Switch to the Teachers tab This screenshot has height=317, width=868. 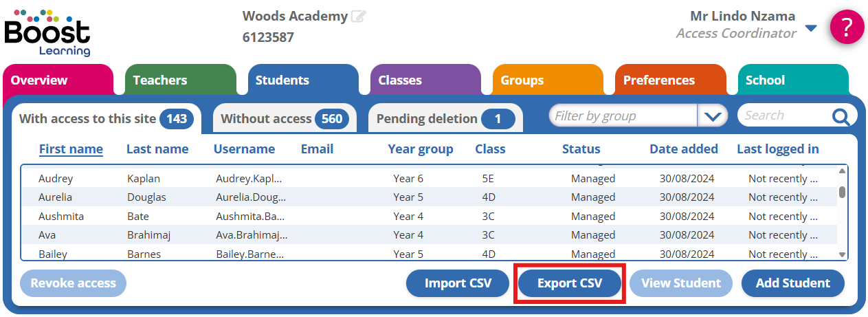coord(160,80)
